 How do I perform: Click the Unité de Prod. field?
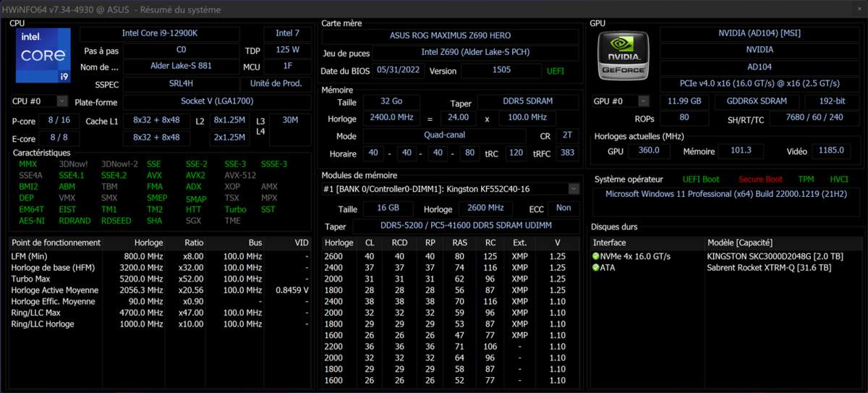276,83
